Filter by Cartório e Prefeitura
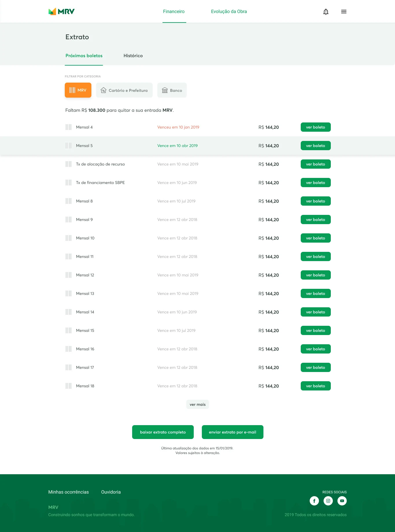Viewport: 395px width, 532px height. [124, 90]
